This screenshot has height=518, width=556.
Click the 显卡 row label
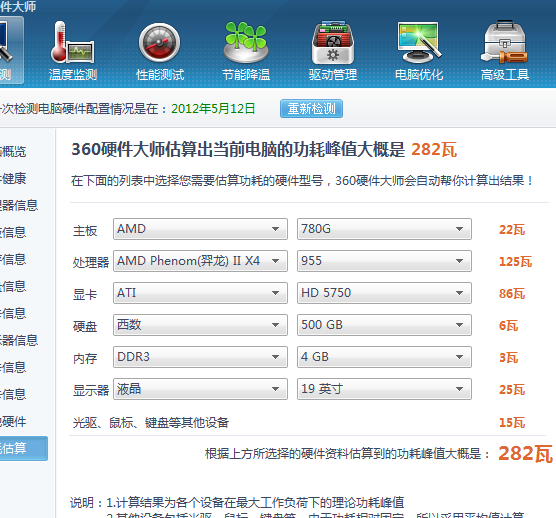coord(85,294)
